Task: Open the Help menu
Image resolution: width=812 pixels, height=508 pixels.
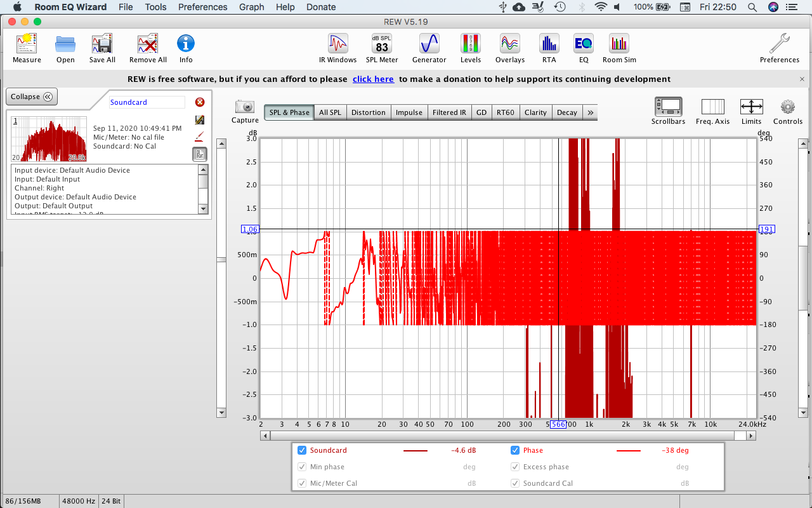Action: (x=285, y=7)
